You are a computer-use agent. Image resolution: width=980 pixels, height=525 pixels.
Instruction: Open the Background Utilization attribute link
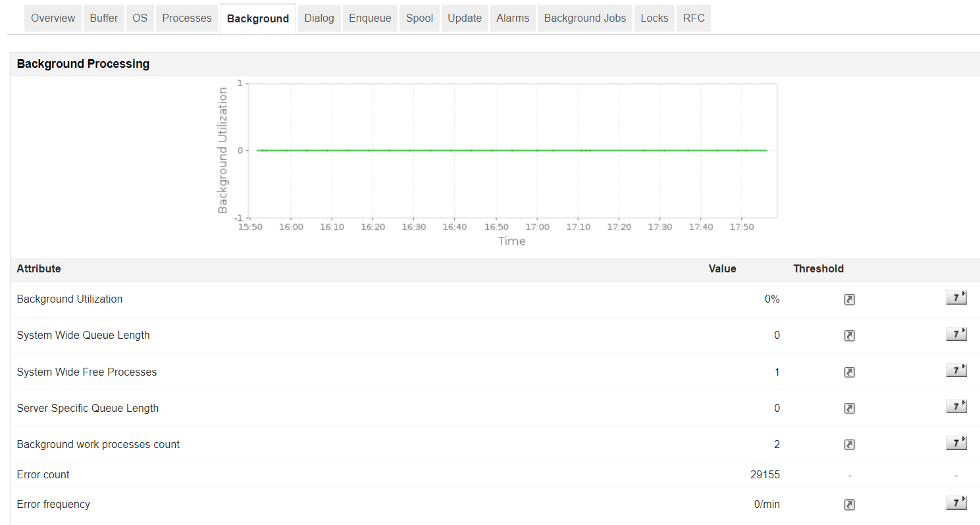69,299
